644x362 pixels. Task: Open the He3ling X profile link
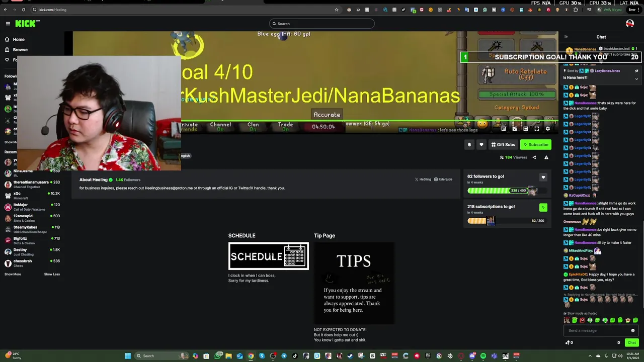[x=423, y=179]
